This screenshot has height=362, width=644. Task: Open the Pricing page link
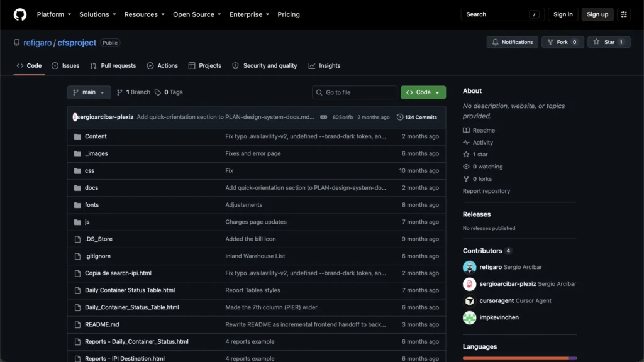pyautogui.click(x=288, y=14)
